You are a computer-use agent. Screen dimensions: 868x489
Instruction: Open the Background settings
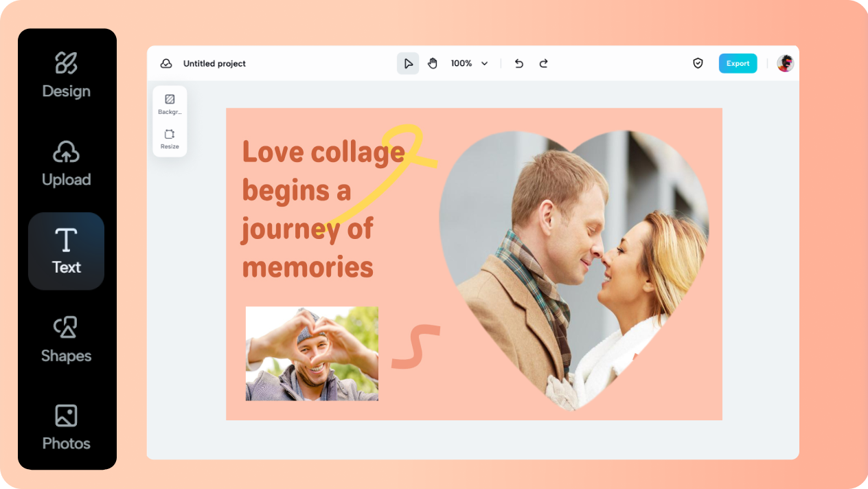tap(169, 103)
